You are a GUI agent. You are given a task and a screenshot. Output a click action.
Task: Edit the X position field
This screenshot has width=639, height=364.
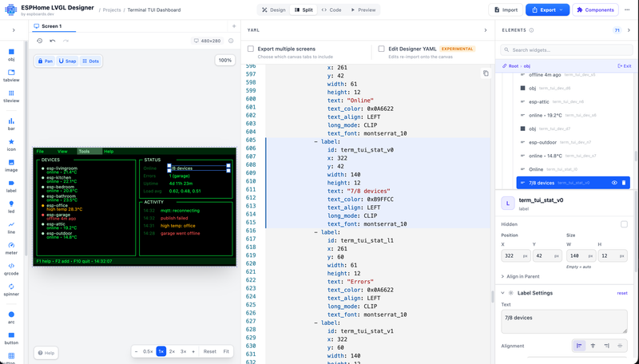(x=516, y=255)
